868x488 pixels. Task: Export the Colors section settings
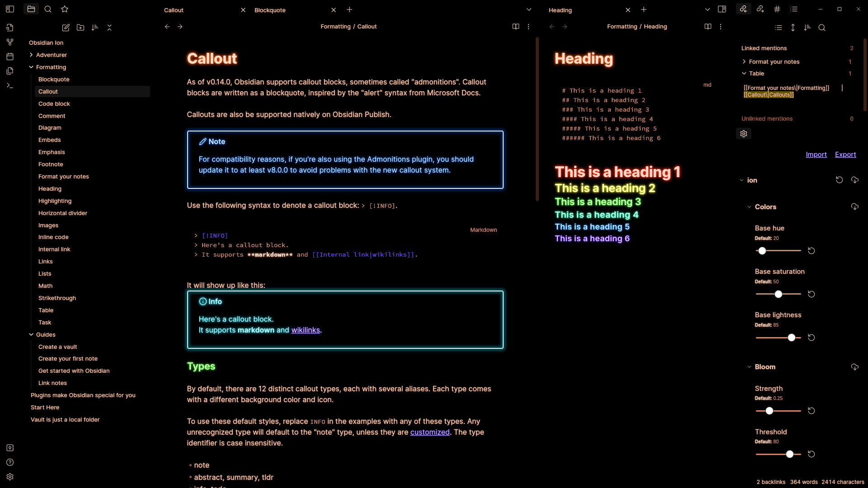855,206
